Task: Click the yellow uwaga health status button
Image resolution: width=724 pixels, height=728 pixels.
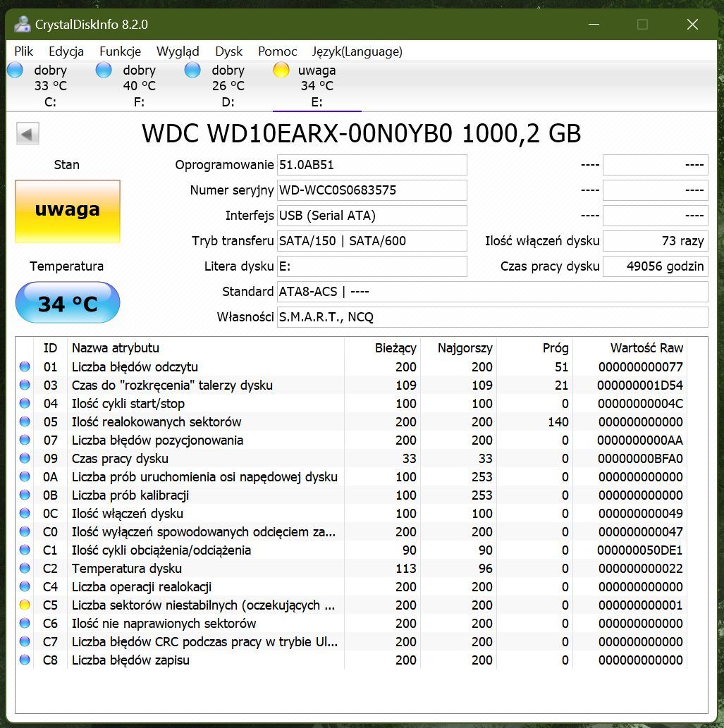Action: (x=68, y=211)
